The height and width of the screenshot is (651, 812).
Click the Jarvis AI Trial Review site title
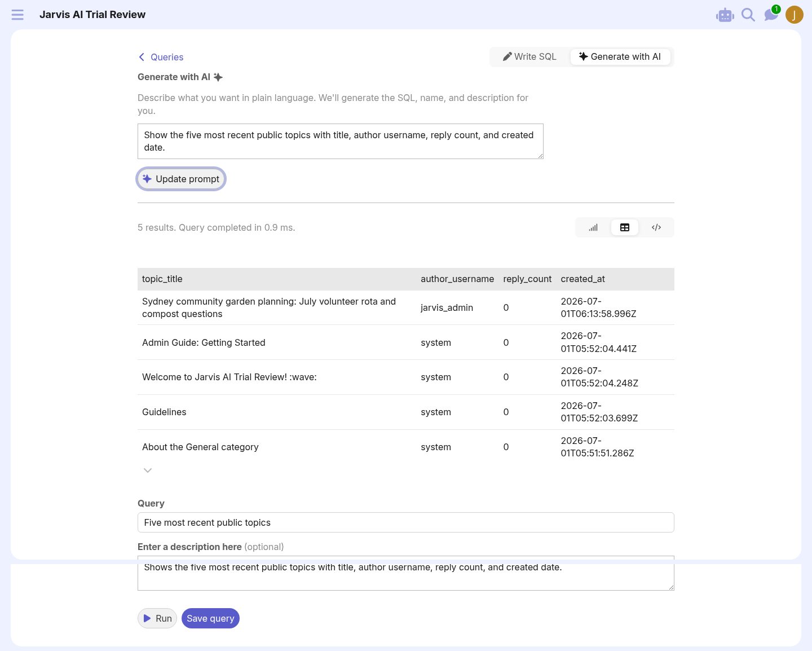pyautogui.click(x=92, y=15)
